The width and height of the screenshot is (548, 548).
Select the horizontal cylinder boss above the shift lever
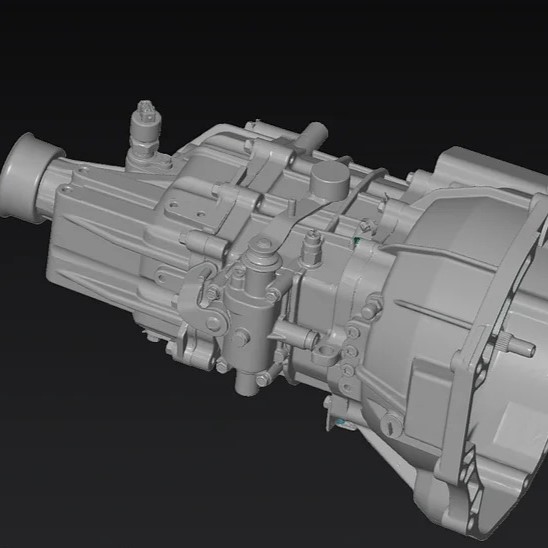[204, 242]
